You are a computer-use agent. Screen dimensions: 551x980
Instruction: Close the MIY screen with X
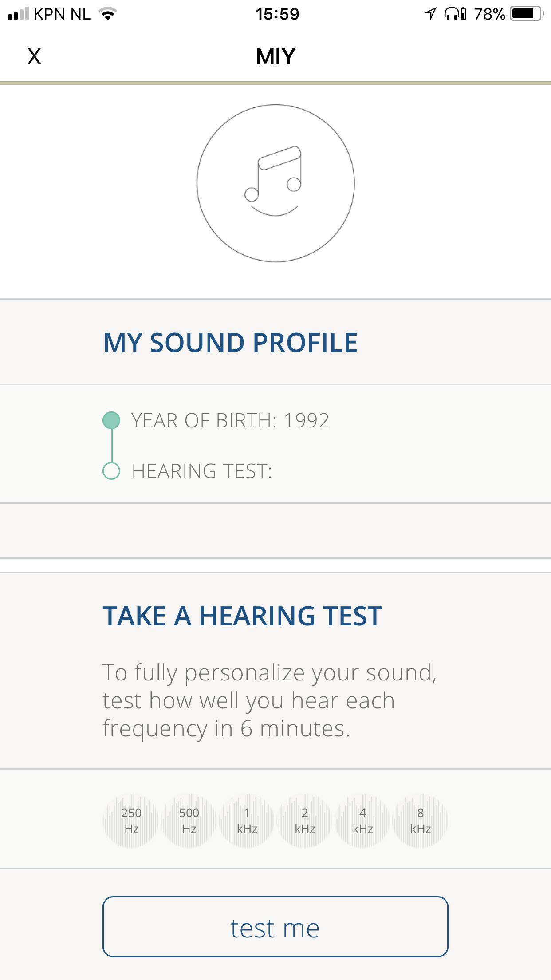click(34, 56)
